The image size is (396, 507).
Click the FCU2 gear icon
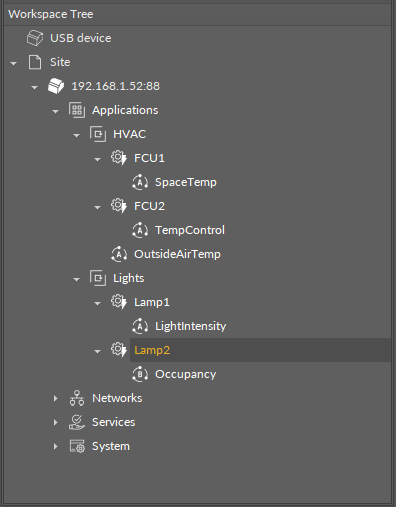[x=119, y=206]
